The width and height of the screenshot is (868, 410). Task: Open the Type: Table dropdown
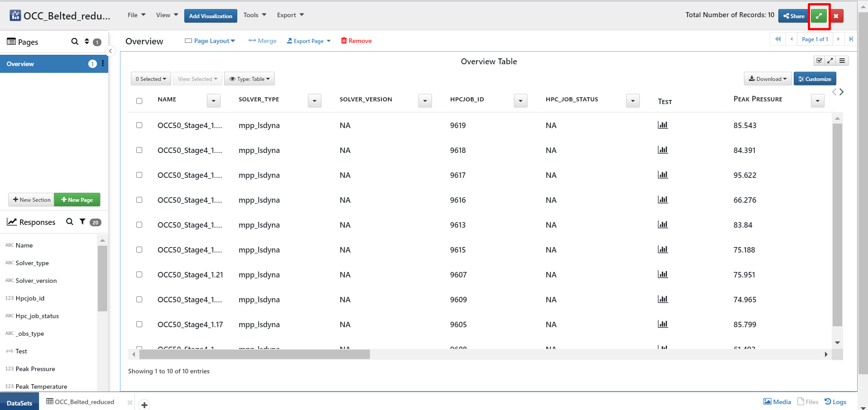pos(249,79)
